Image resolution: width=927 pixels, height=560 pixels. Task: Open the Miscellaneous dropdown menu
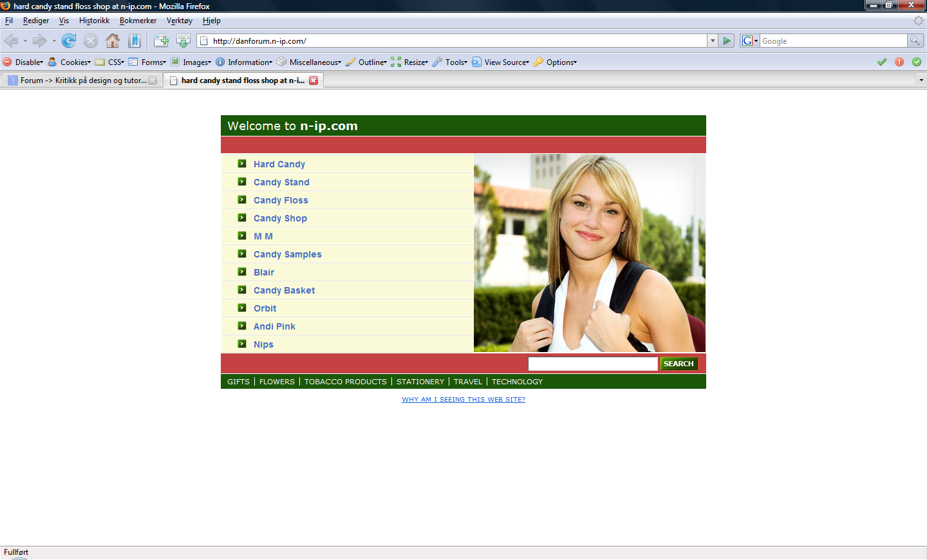(309, 62)
